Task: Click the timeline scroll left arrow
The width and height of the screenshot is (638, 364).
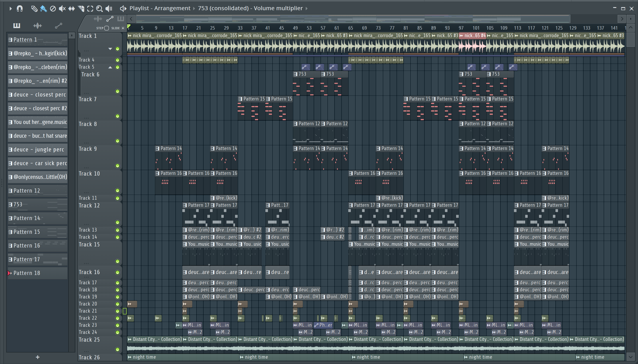Action: 131,19
